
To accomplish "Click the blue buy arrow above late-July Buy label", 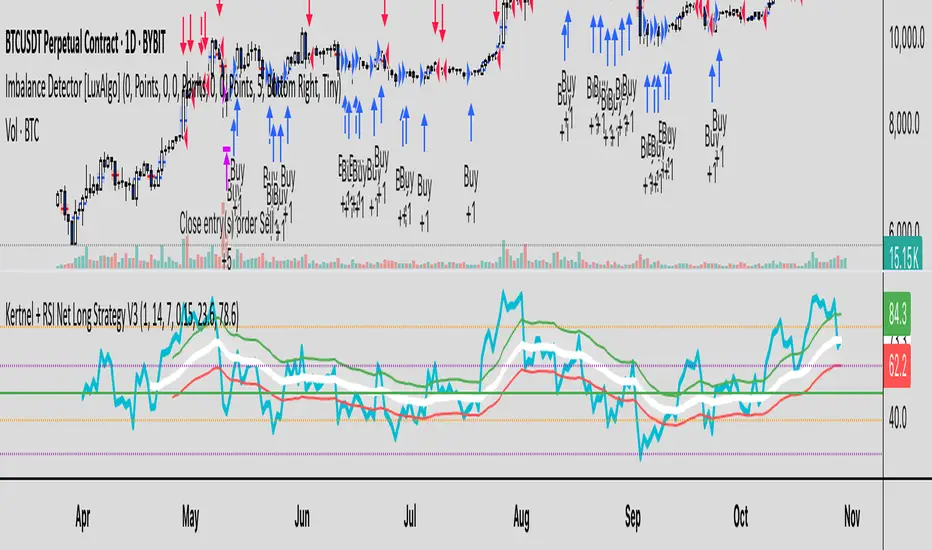I will 471,122.
